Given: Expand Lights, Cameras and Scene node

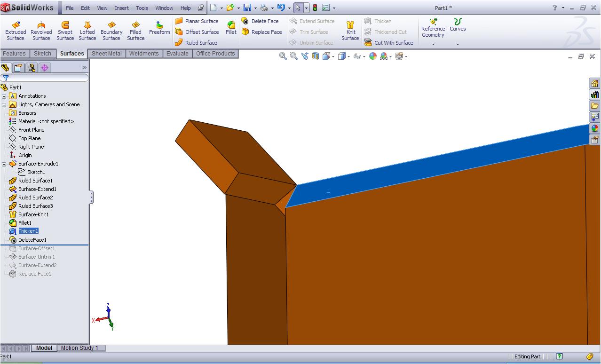Looking at the screenshot, I should [x=4, y=104].
